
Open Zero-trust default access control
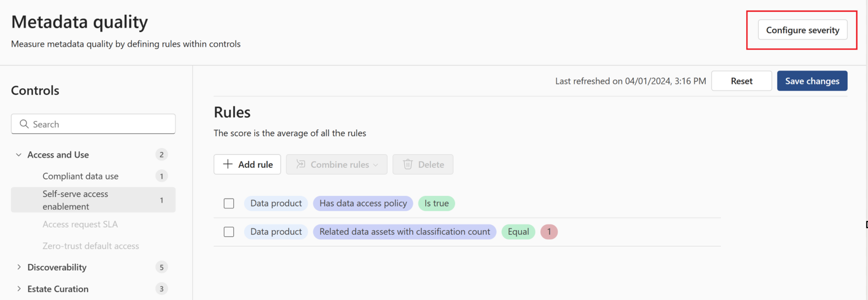(x=91, y=246)
